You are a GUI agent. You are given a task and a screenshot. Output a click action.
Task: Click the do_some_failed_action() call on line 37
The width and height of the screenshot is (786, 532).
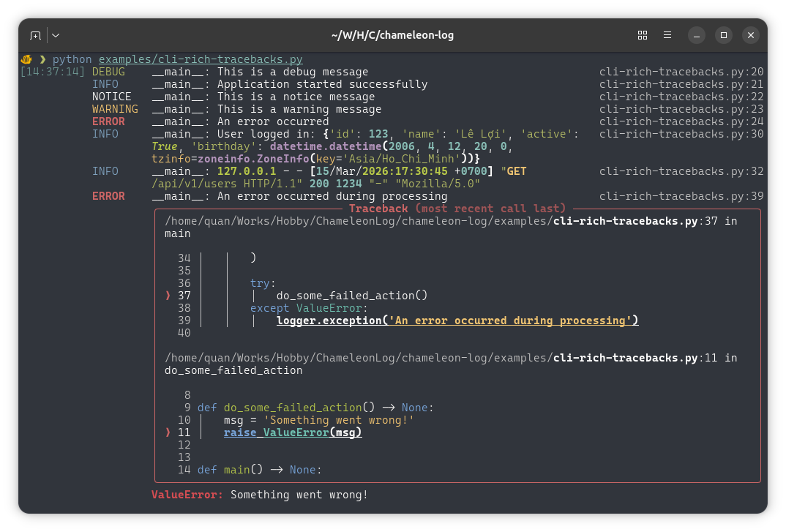pos(352,296)
